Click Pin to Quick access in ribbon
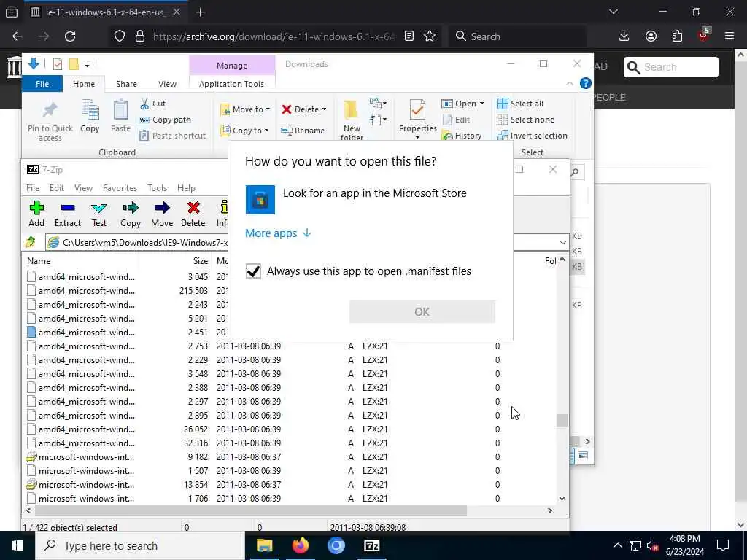 (50, 120)
